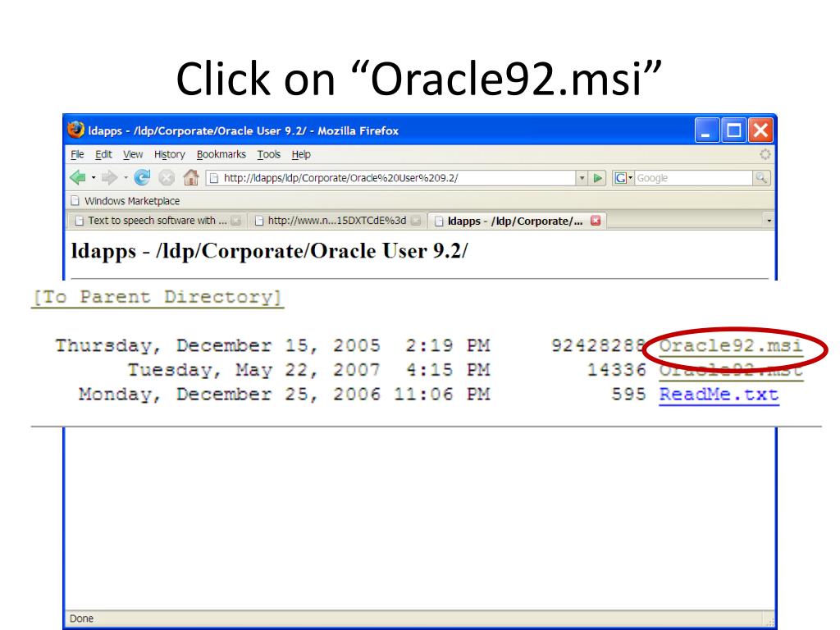Click the date Tuesday, May 22, 2007

[254, 370]
